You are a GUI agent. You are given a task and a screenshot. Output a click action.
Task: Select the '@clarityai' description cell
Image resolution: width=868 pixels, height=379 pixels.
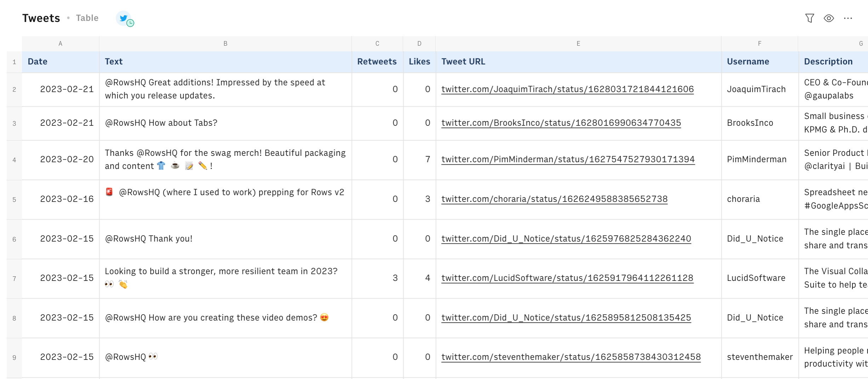point(833,160)
